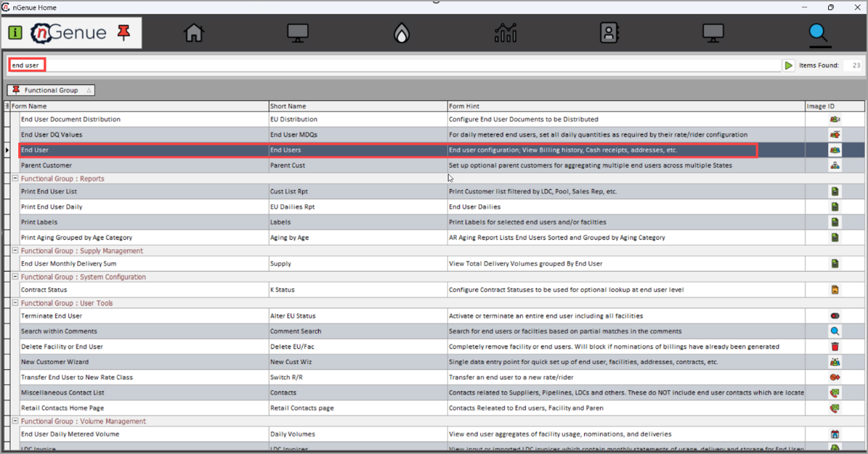868x454 pixels.
Task: Click icon for Transfer End User to New Rate Class
Action: coord(835,377)
